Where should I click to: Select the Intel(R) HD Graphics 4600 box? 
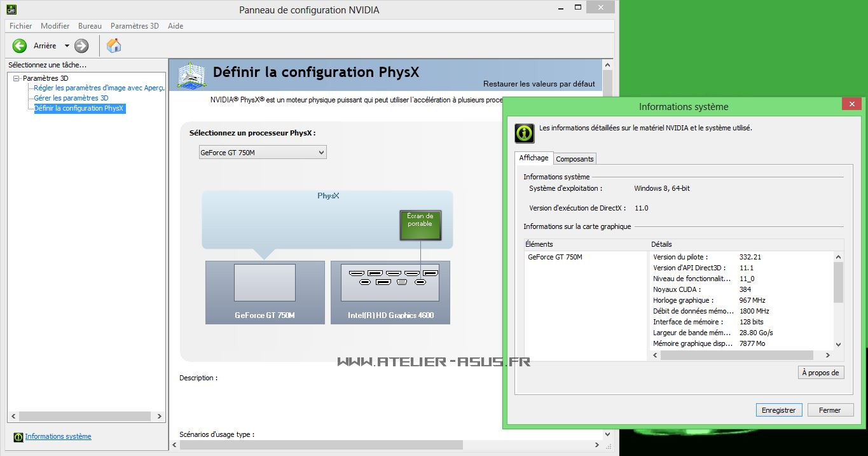(x=390, y=292)
